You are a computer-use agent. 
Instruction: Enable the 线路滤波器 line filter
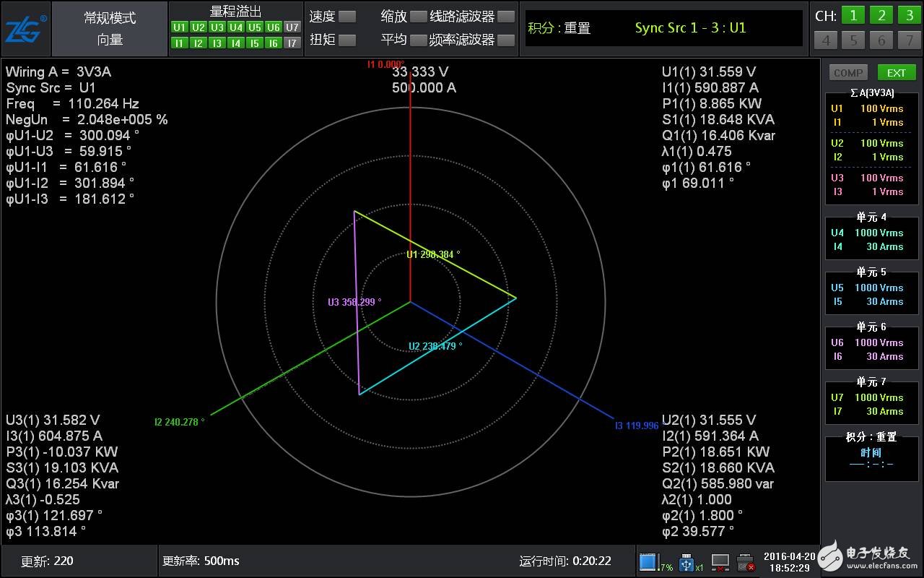(506, 17)
